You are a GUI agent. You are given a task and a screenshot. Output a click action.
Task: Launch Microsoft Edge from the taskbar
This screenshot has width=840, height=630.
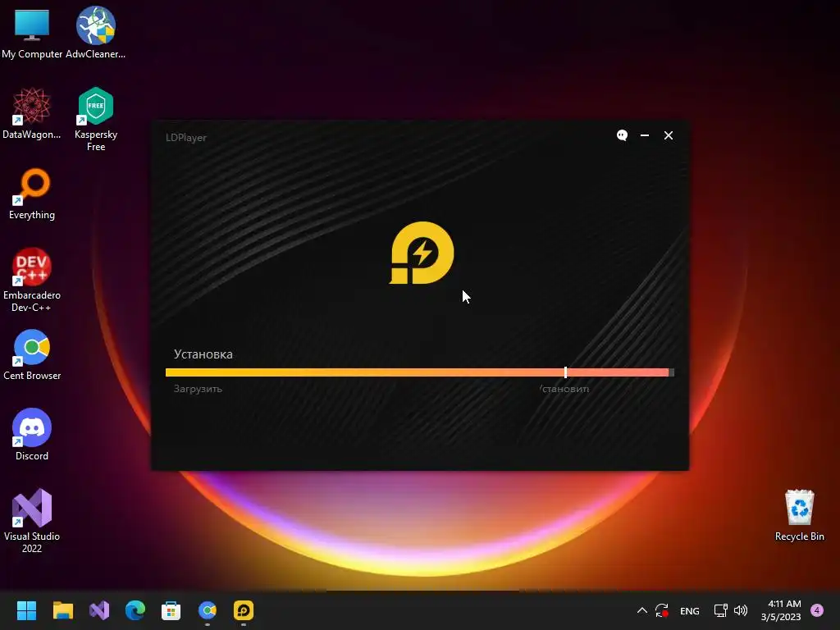pyautogui.click(x=135, y=610)
